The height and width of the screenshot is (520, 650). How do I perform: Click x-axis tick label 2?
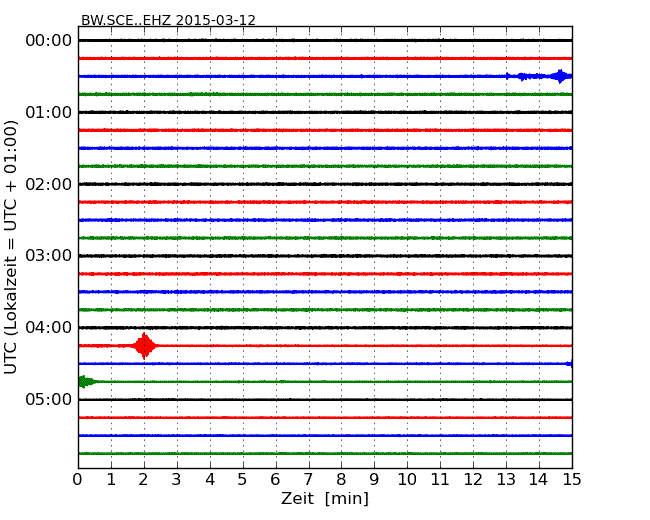pos(144,479)
